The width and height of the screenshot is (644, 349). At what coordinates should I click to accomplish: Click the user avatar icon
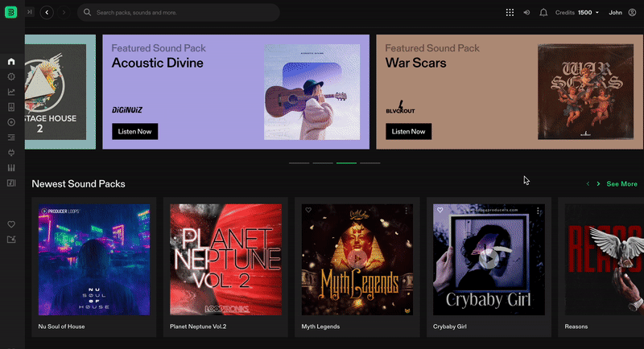(633, 12)
